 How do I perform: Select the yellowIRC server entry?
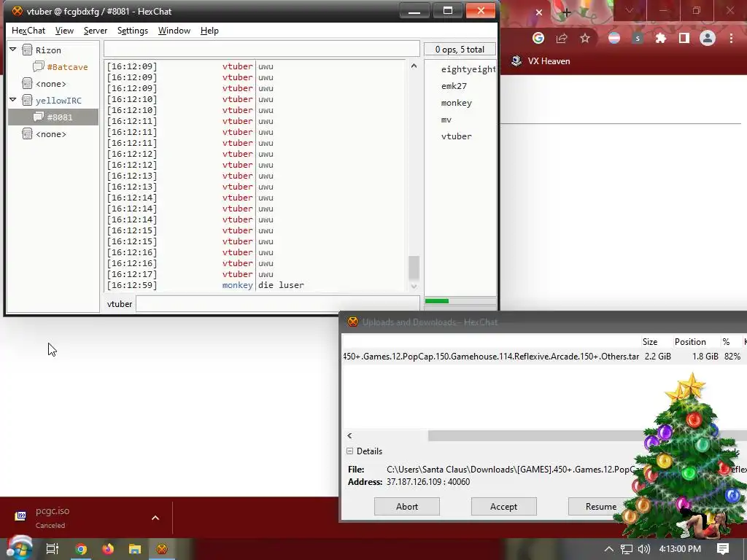click(58, 101)
